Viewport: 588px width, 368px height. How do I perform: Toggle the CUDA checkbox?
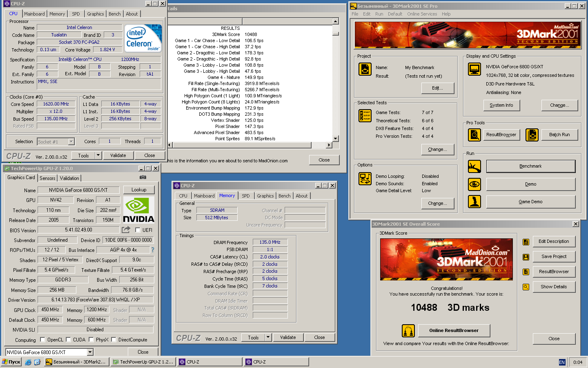pos(68,339)
